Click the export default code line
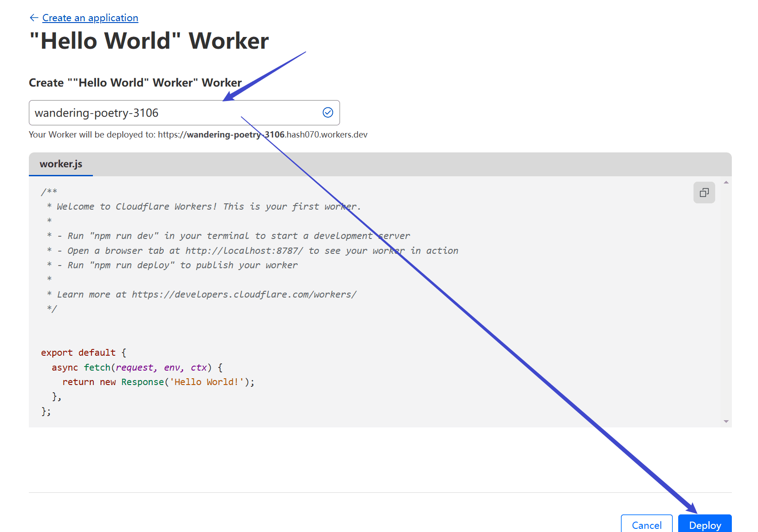This screenshot has width=758, height=532. point(83,353)
